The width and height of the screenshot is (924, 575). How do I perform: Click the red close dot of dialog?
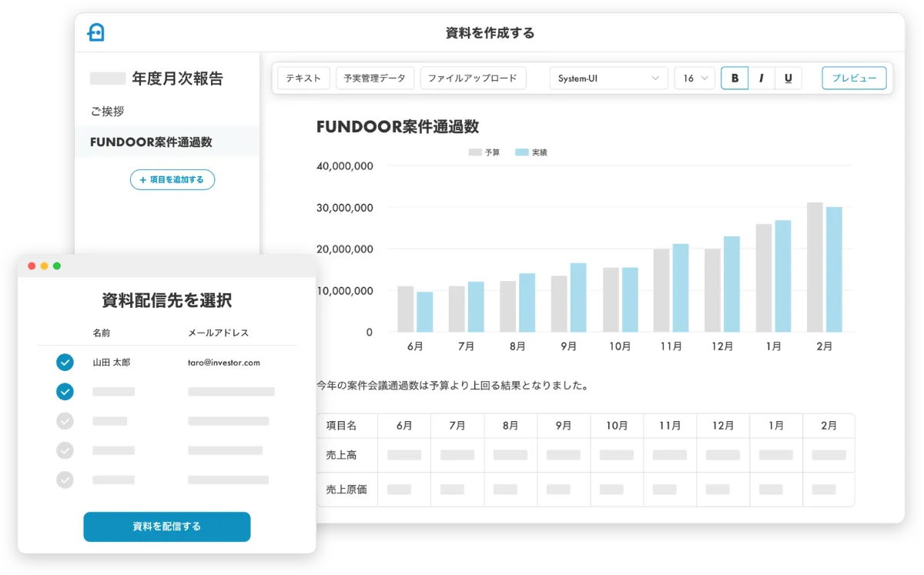point(32,266)
